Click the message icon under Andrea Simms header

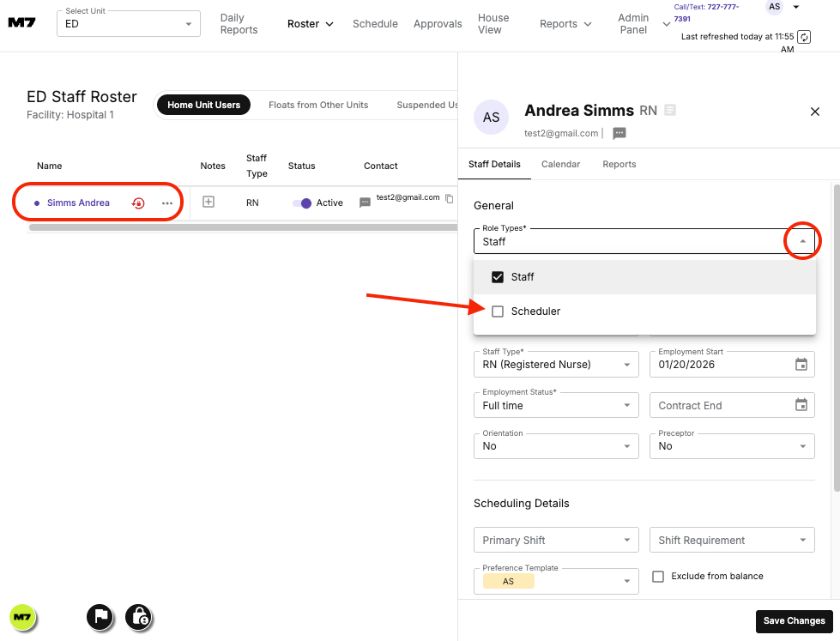click(619, 133)
